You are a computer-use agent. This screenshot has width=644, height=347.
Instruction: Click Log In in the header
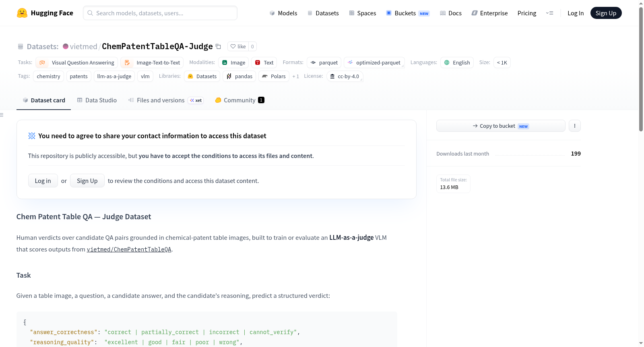[576, 13]
